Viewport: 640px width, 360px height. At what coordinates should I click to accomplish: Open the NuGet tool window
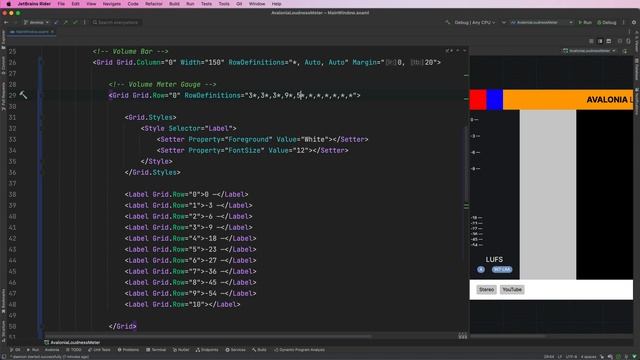(181, 350)
